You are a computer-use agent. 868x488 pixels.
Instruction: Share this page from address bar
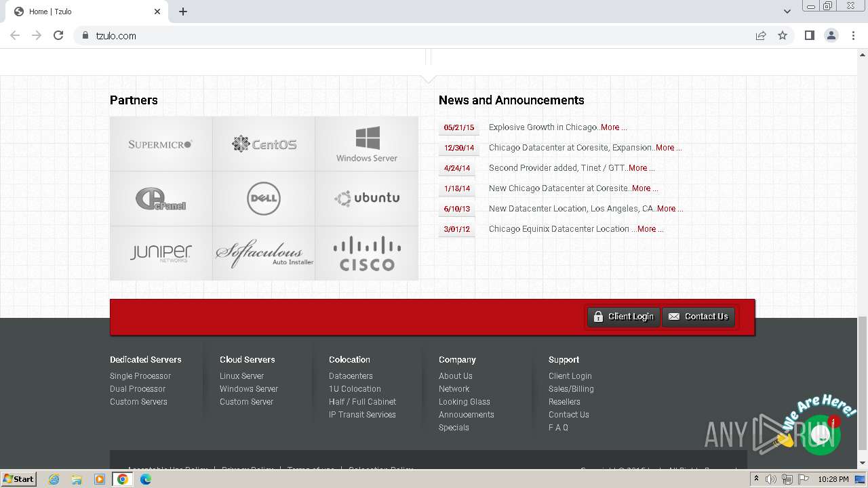coord(761,35)
